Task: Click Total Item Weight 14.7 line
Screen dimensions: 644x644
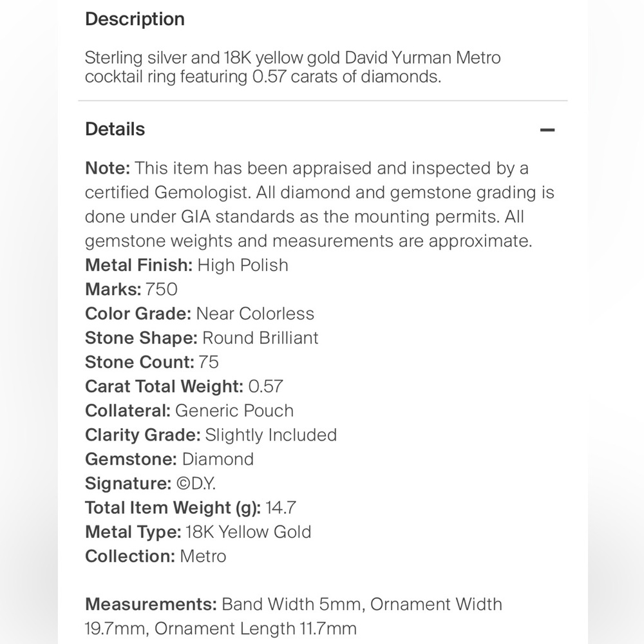Action: click(191, 507)
